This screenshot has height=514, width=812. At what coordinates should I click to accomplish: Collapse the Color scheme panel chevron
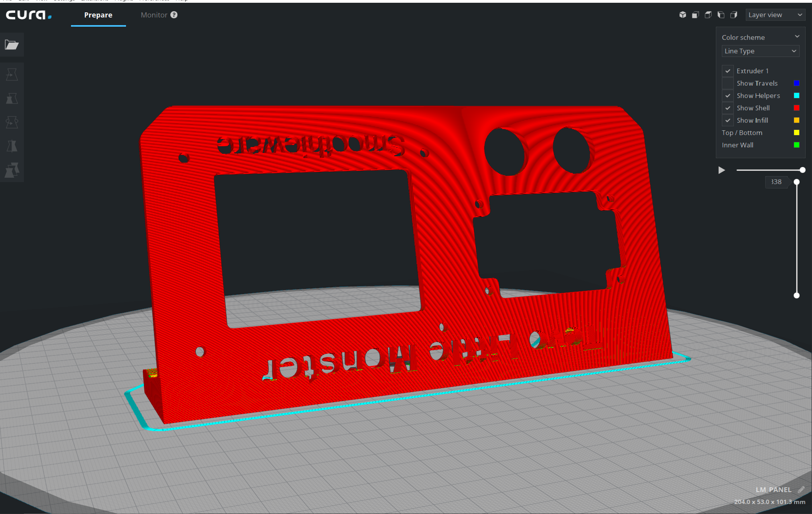pos(797,37)
